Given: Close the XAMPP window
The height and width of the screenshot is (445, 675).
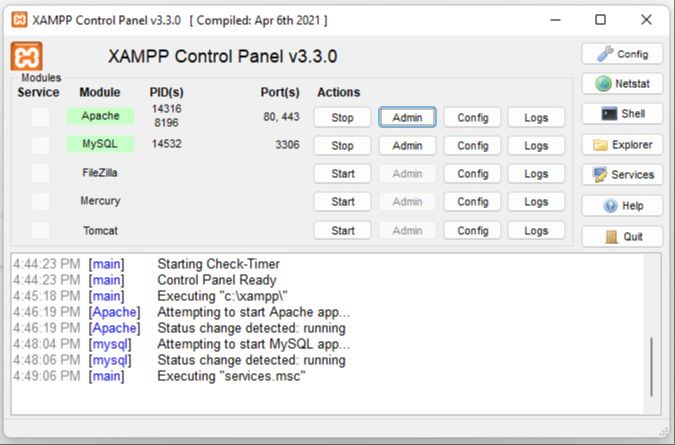Looking at the screenshot, I should pos(646,20).
